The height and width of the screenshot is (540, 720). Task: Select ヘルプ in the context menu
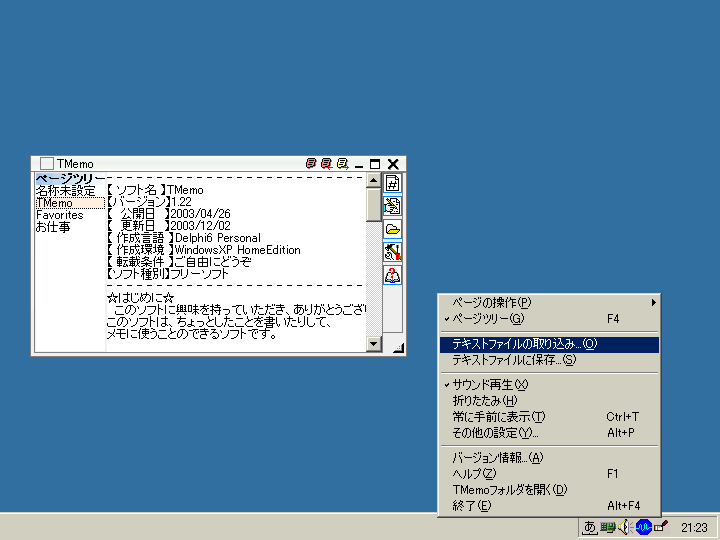[x=550, y=473]
